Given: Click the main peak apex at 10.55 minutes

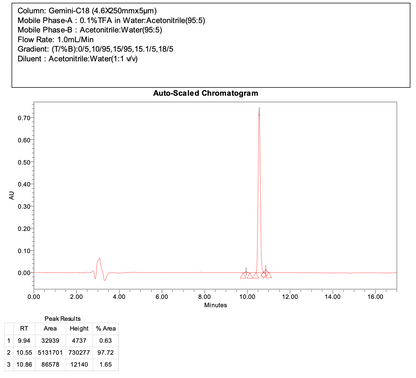Looking at the screenshot, I should 259,113.
